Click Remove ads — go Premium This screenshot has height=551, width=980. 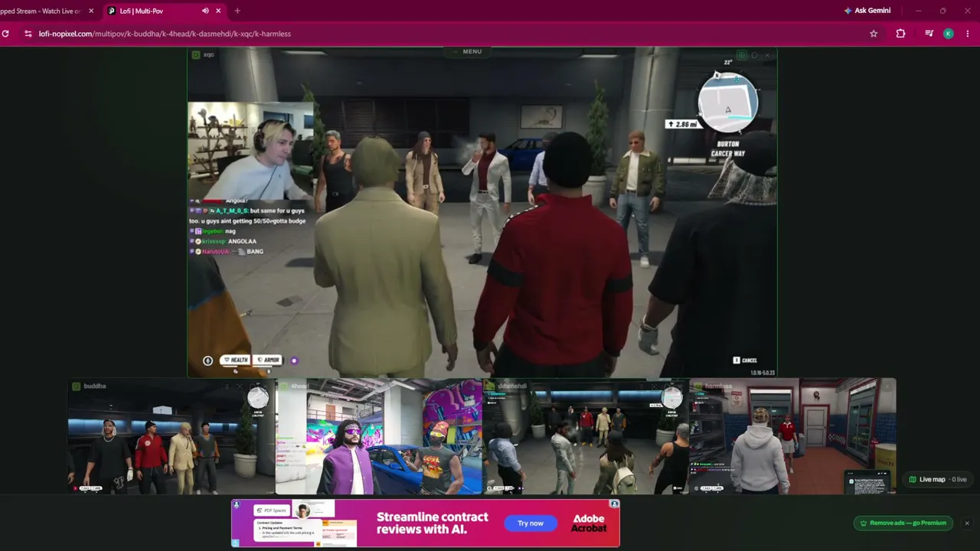click(x=903, y=523)
